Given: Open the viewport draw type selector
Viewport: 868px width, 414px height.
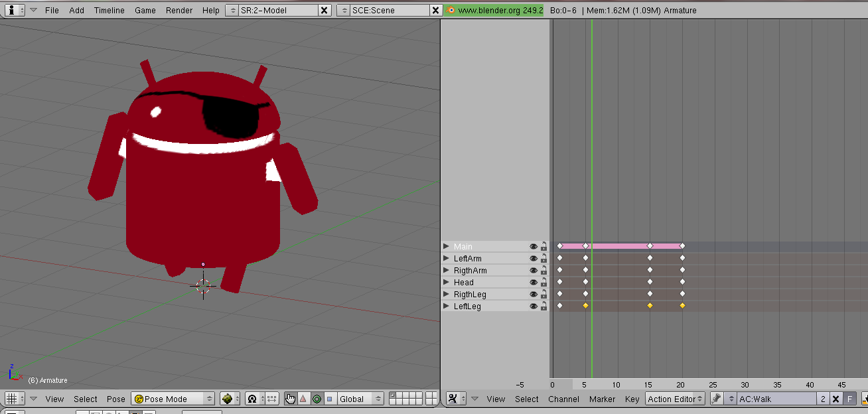Looking at the screenshot, I should tap(230, 399).
